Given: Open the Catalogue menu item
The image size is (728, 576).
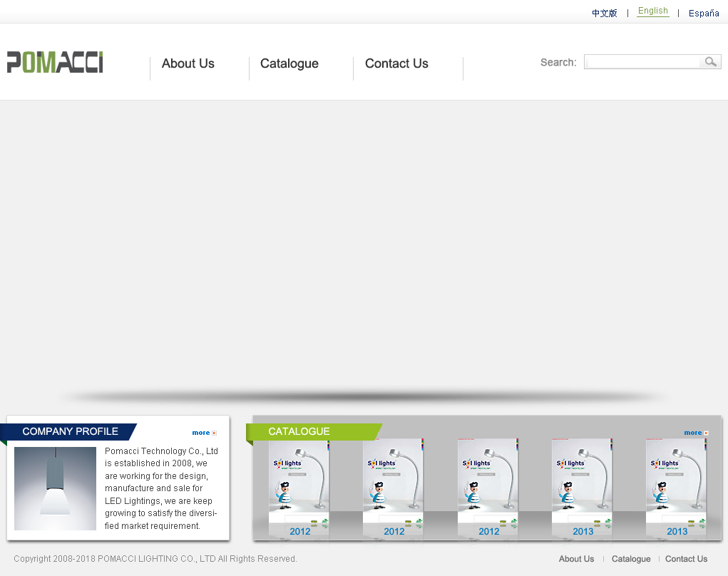Looking at the screenshot, I should click(289, 63).
